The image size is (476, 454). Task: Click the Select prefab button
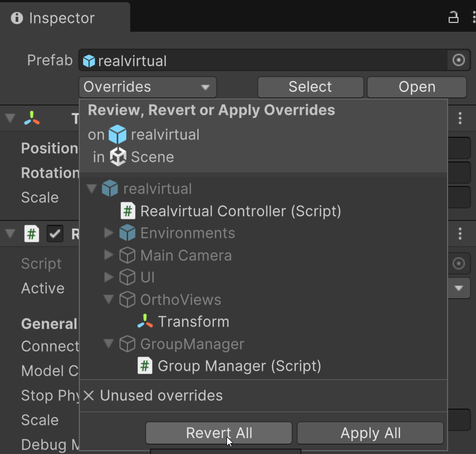tap(310, 87)
